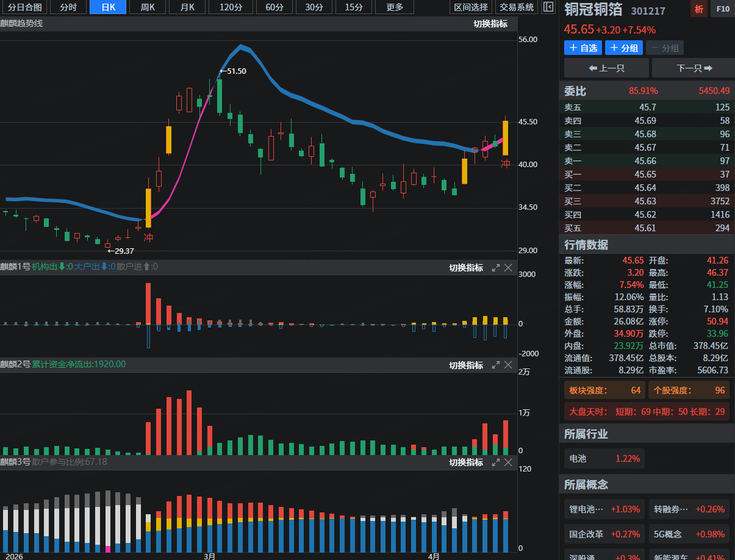
Task: Close the 麒麟1号 indicator panel
Action: pyautogui.click(x=508, y=268)
